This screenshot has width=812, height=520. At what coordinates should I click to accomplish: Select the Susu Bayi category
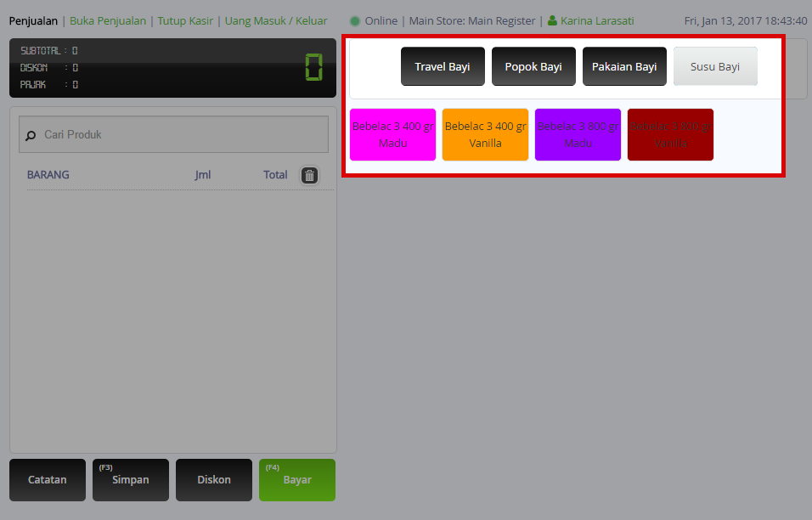coord(715,66)
